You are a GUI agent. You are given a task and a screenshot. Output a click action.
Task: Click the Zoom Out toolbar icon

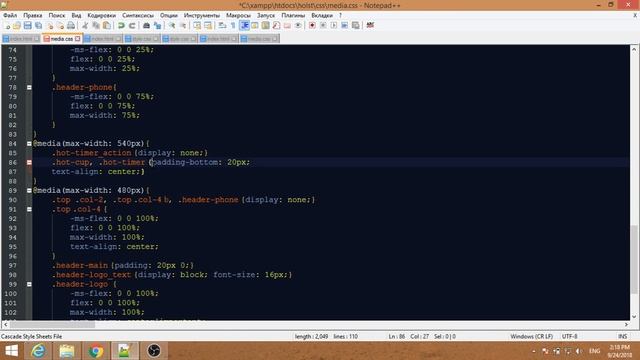coord(183,26)
